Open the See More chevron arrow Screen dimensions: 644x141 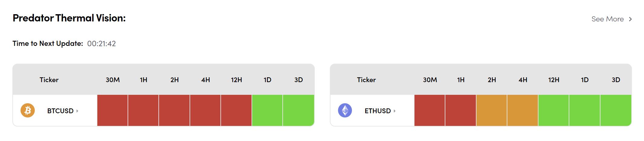click(x=630, y=19)
